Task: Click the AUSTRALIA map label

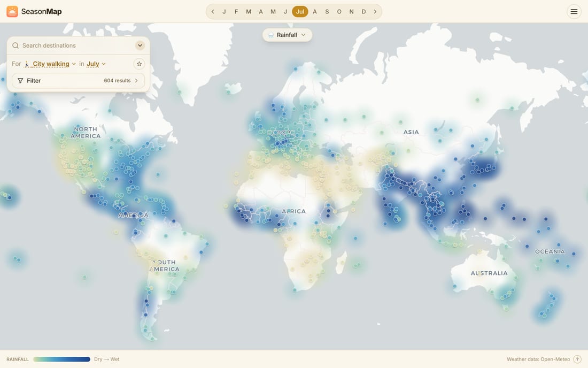Action: coord(489,273)
